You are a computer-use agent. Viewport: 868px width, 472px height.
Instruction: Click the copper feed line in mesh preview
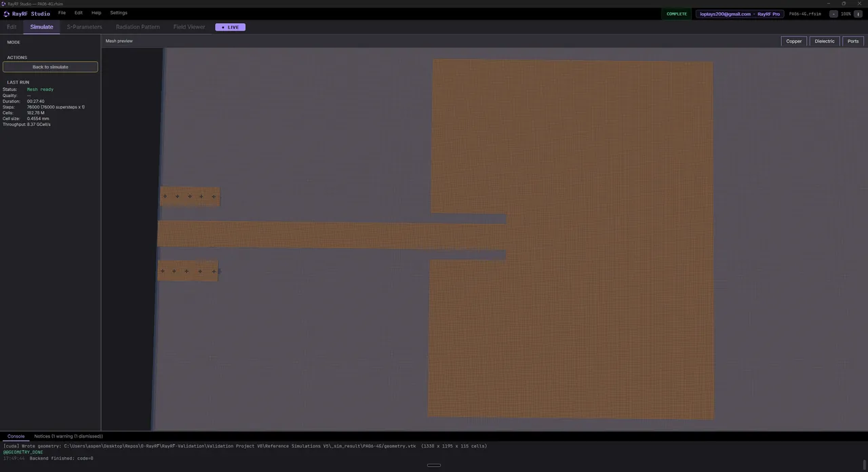332,234
